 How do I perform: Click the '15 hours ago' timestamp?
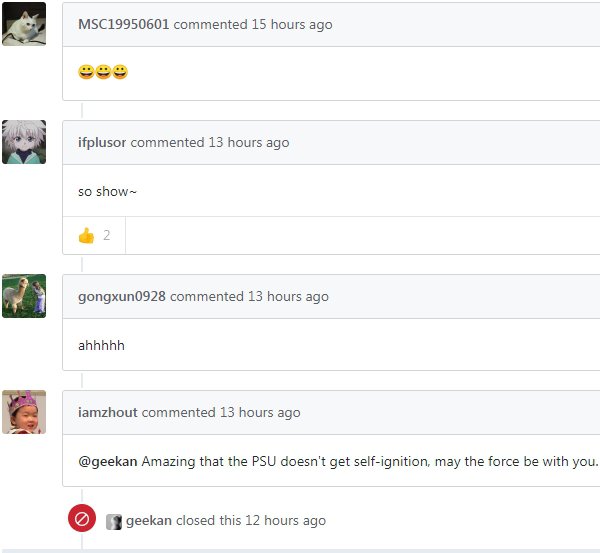[292, 24]
